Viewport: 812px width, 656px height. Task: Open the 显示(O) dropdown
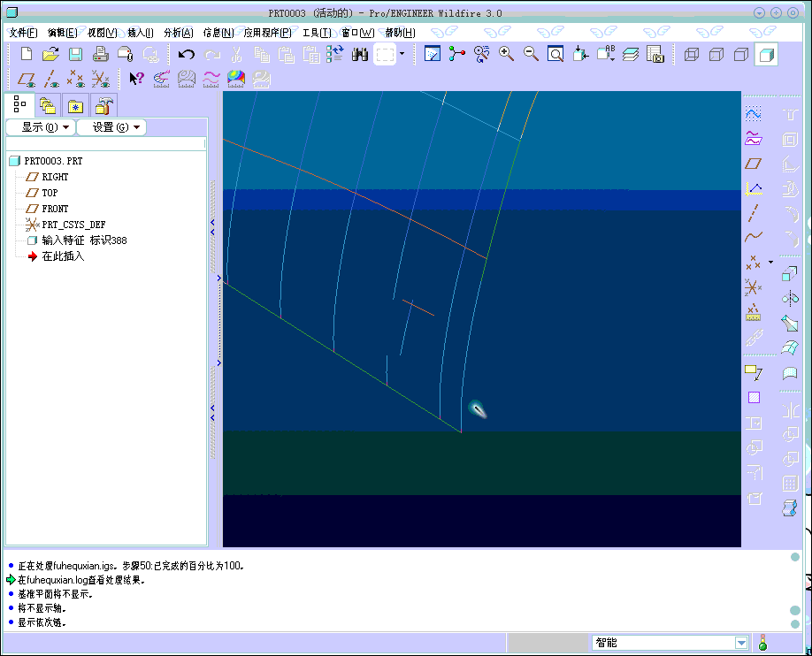point(41,127)
